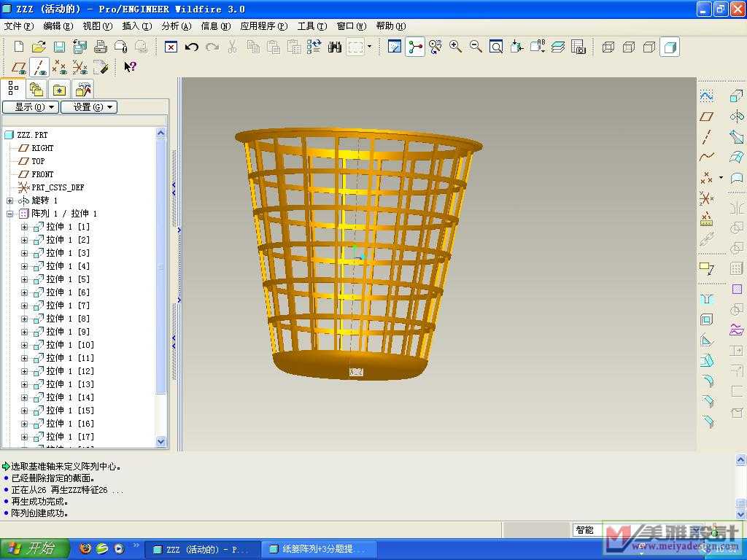Open the 显示(O) dropdown in the model tree
The height and width of the screenshot is (560, 747).
coord(31,107)
